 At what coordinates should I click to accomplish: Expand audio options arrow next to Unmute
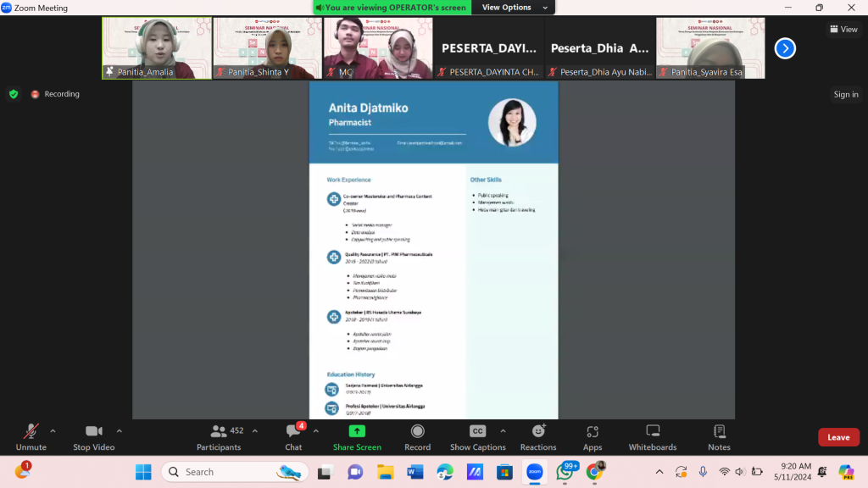[x=53, y=430]
